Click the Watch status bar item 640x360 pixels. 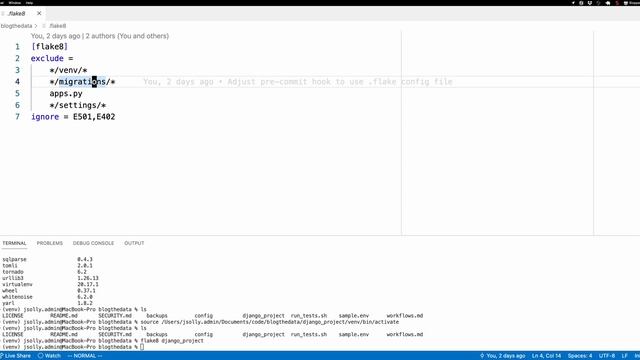[x=49, y=356]
